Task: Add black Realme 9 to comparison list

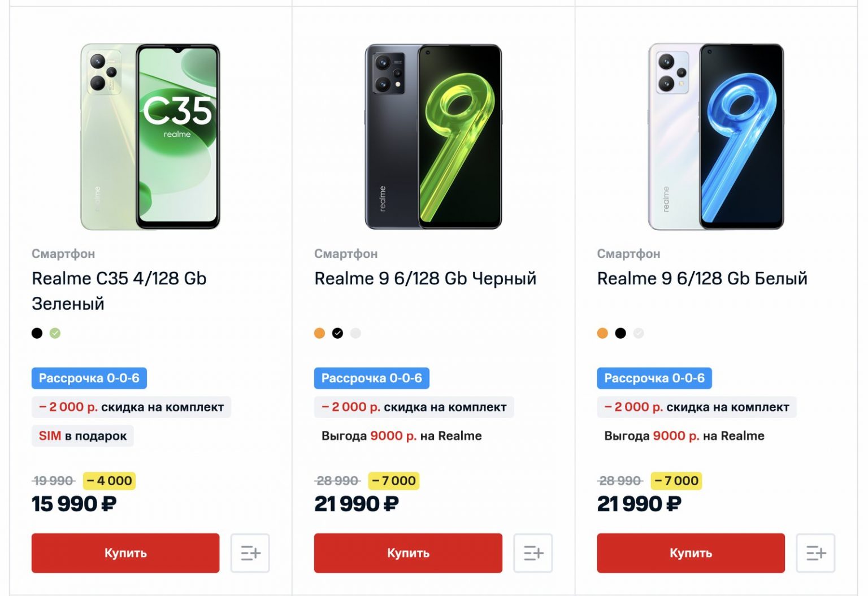Action: 532,553
